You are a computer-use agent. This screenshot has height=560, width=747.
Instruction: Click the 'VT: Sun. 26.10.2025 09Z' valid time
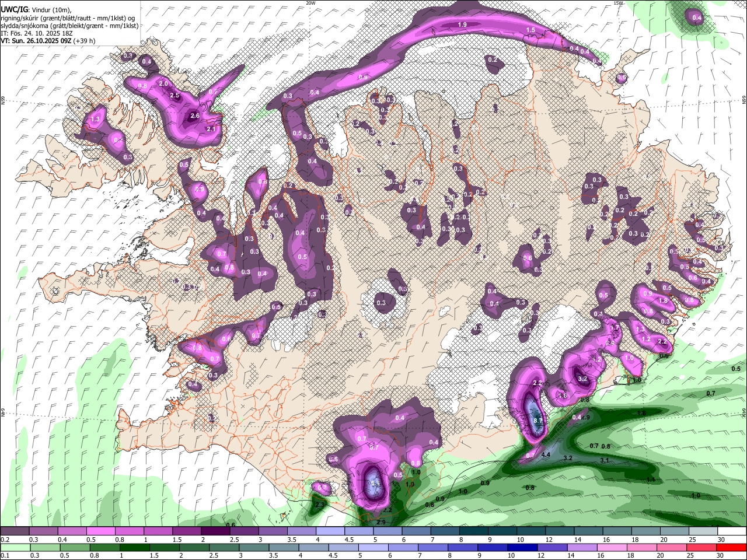click(36, 41)
